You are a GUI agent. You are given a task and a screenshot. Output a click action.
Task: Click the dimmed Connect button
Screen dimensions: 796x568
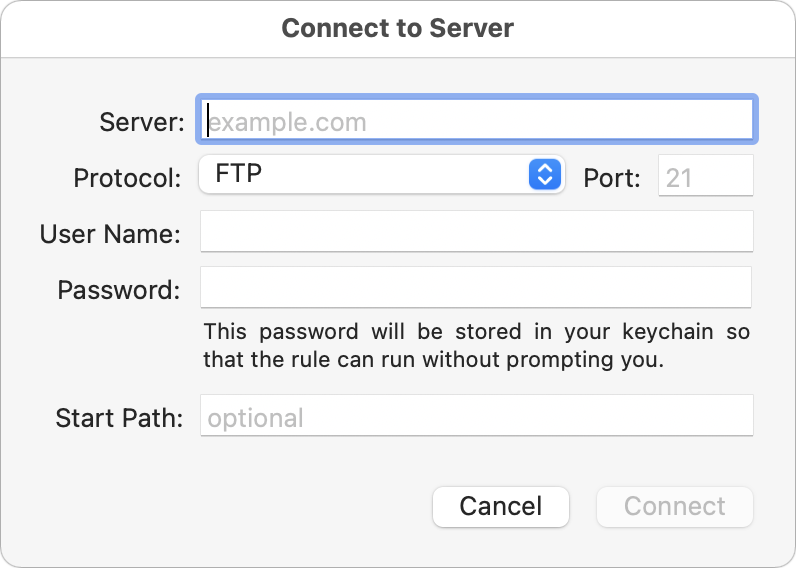(675, 507)
